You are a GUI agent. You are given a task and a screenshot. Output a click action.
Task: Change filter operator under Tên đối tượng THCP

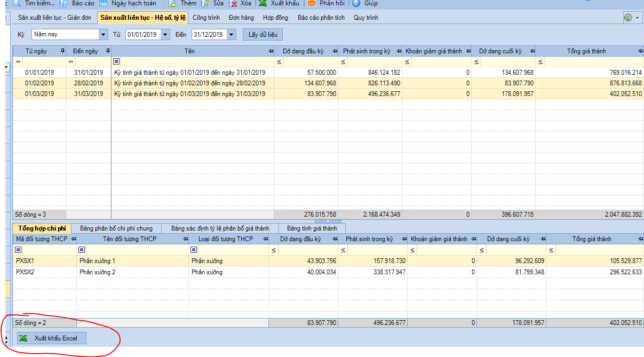coord(82,250)
